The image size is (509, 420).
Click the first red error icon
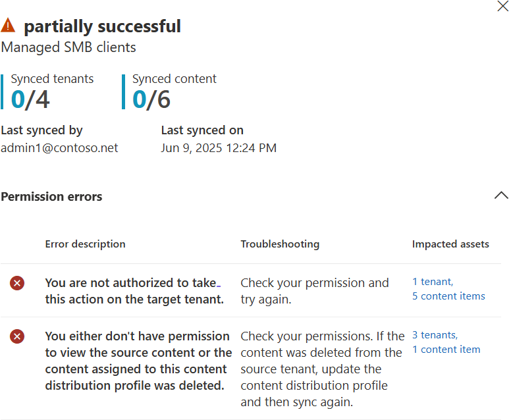[x=17, y=283]
